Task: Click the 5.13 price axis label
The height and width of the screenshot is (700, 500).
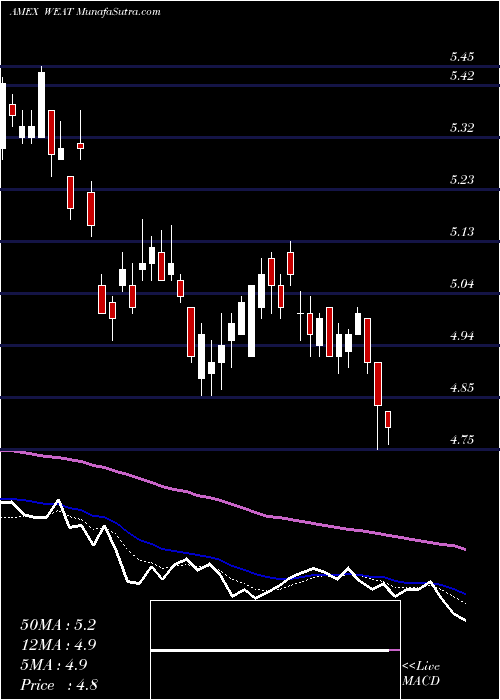Action: point(462,231)
